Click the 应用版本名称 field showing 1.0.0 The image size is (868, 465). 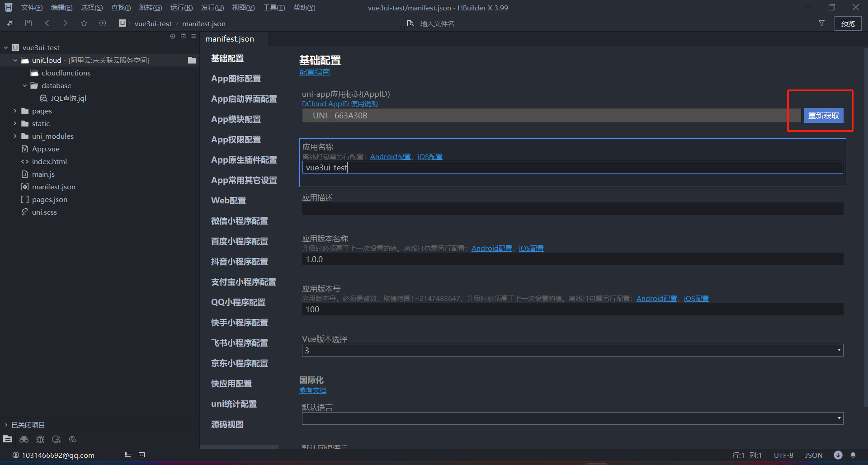(572, 259)
